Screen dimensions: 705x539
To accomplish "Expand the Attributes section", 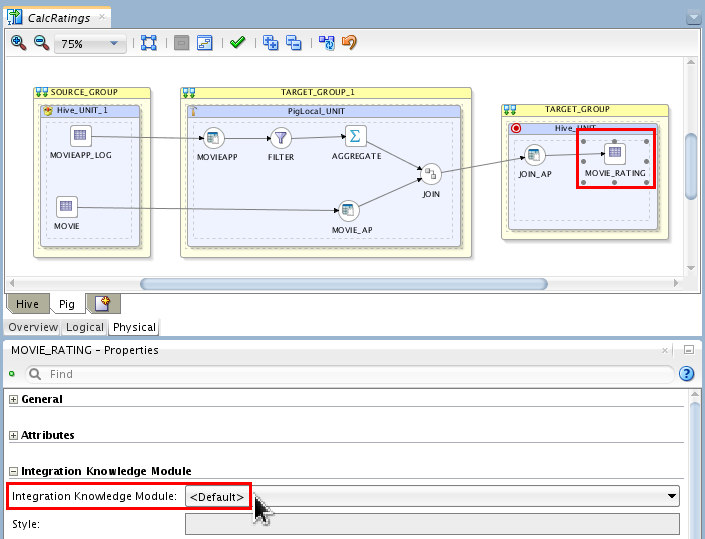I will point(13,435).
